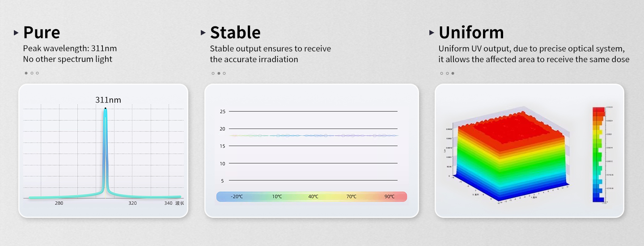Open the Uniform heading
Image resolution: width=644 pixels, height=246 pixels.
tap(471, 33)
